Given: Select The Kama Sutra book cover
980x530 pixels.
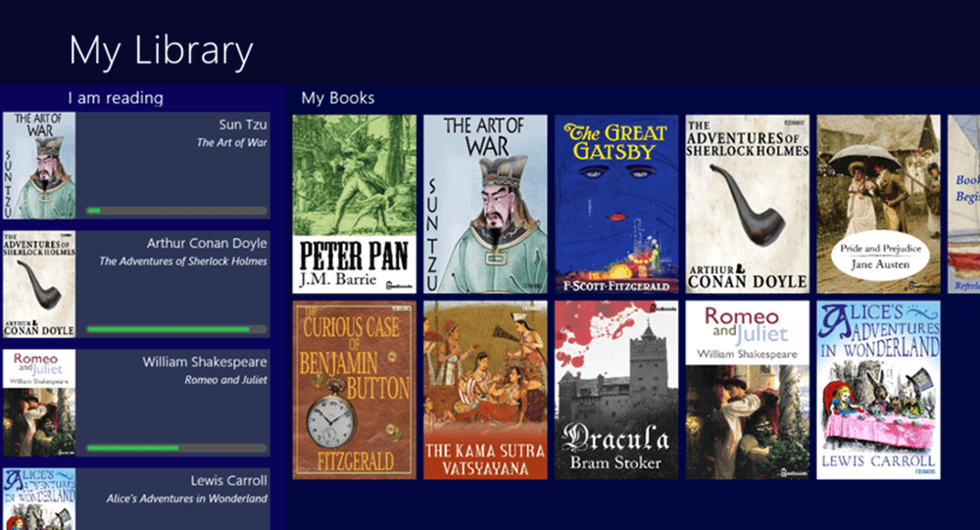Looking at the screenshot, I should [x=485, y=390].
